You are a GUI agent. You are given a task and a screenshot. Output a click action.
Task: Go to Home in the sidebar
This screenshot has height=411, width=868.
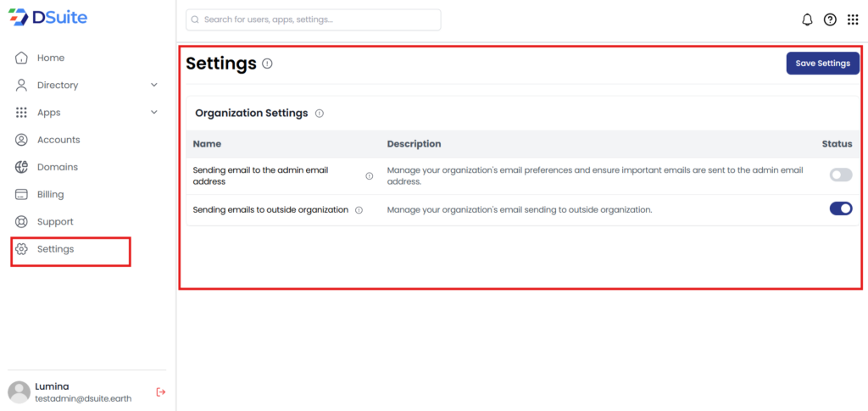50,58
